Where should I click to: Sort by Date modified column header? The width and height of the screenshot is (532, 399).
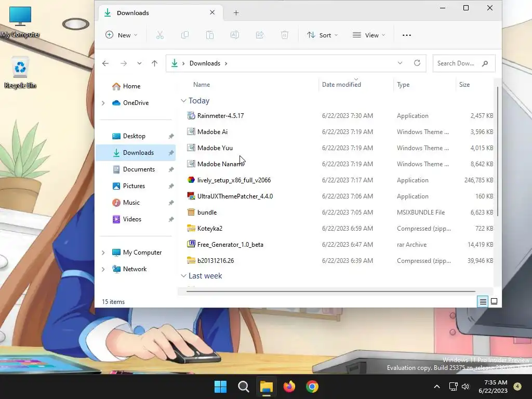click(341, 85)
